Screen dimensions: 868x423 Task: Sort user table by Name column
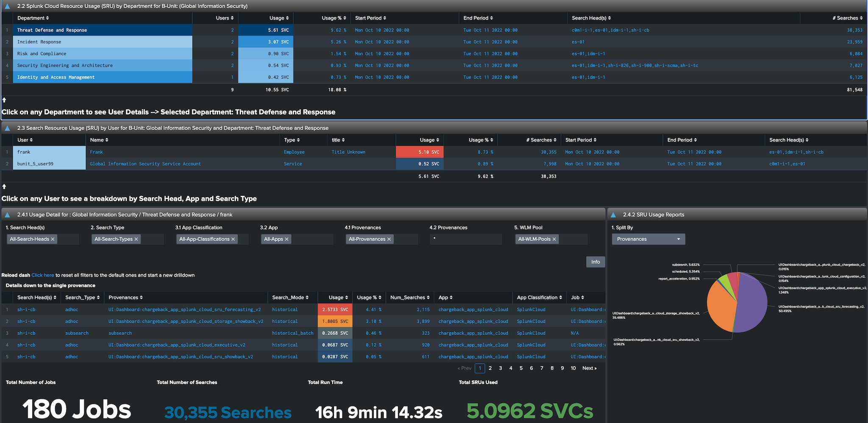coord(99,140)
